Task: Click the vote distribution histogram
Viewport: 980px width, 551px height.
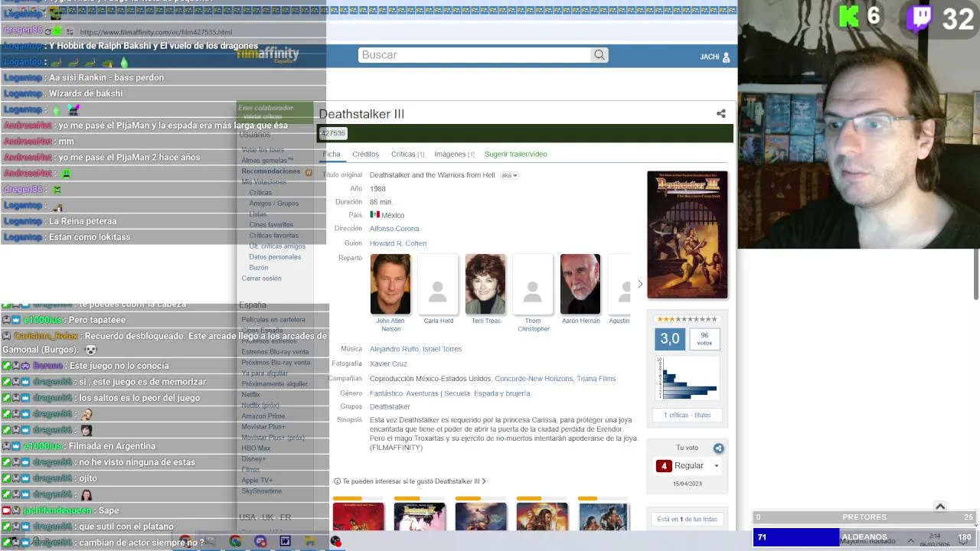Action: pos(687,378)
